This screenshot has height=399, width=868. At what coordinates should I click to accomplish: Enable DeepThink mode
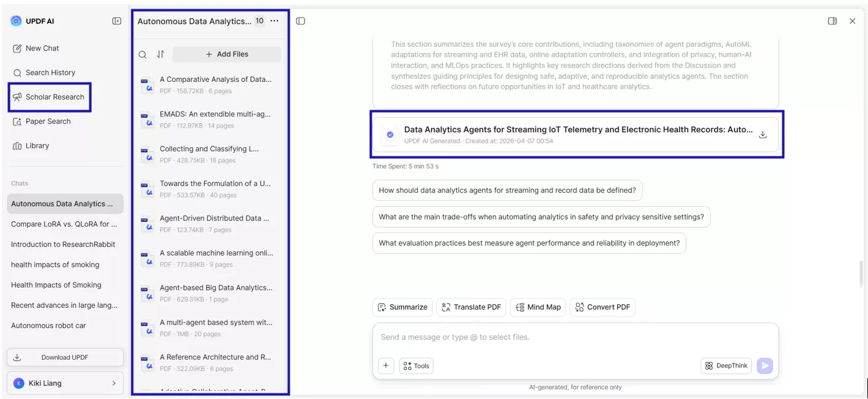coord(726,366)
